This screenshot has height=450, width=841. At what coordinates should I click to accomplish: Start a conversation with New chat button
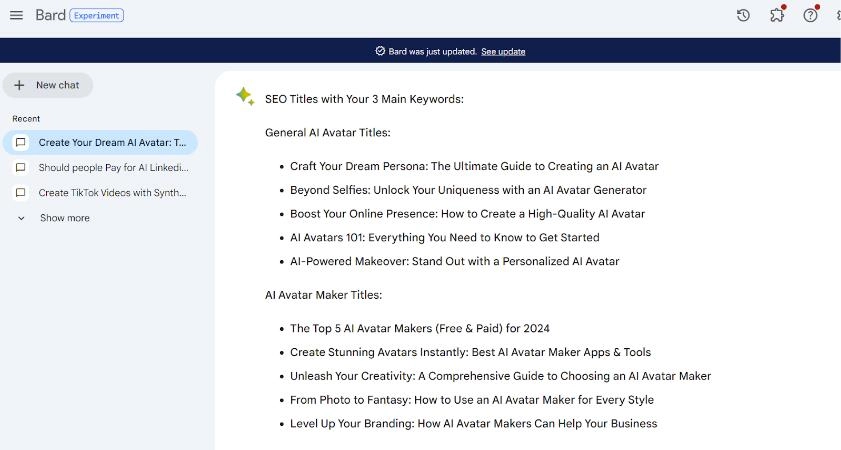(x=48, y=85)
